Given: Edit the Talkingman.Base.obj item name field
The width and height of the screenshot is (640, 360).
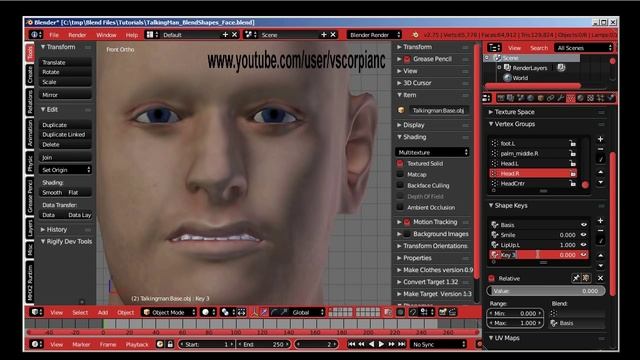Looking at the screenshot, I should [438, 111].
